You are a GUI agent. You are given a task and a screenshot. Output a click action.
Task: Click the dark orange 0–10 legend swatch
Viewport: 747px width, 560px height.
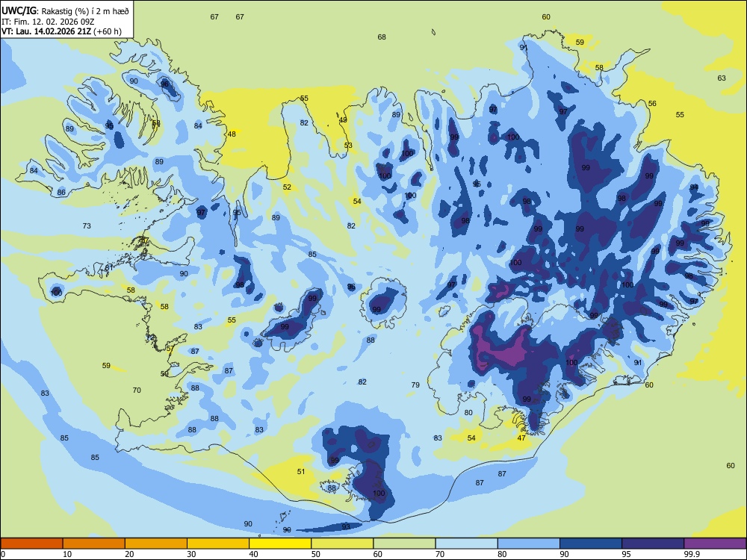pyautogui.click(x=31, y=544)
